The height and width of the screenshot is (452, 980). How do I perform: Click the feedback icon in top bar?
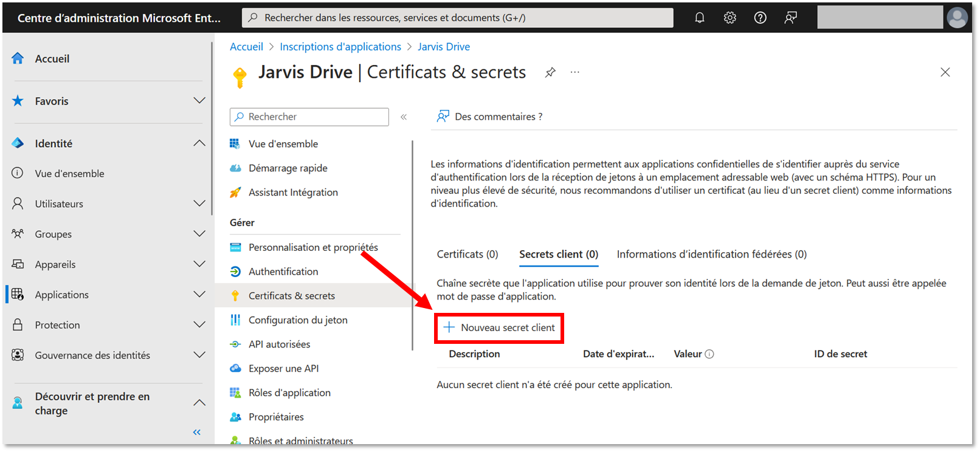[x=790, y=18]
